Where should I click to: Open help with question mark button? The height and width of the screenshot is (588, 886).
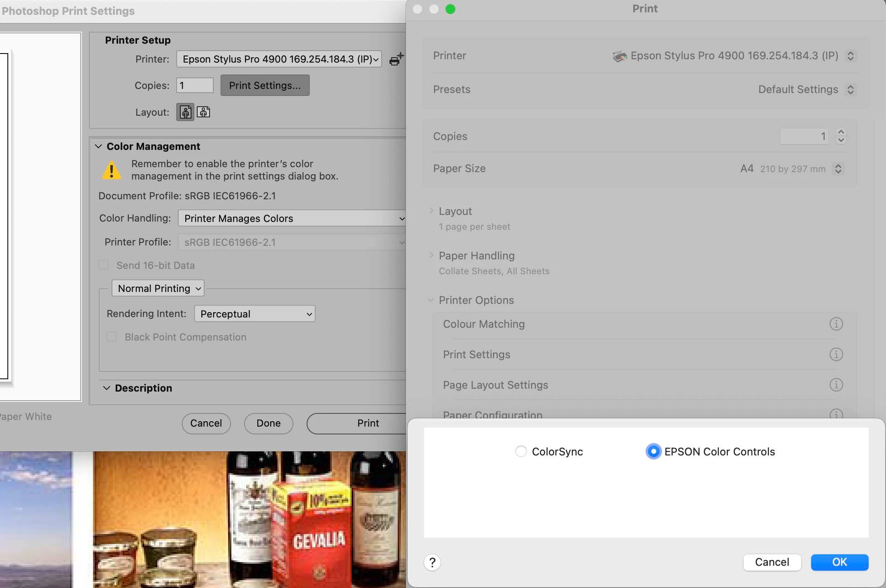pos(432,562)
